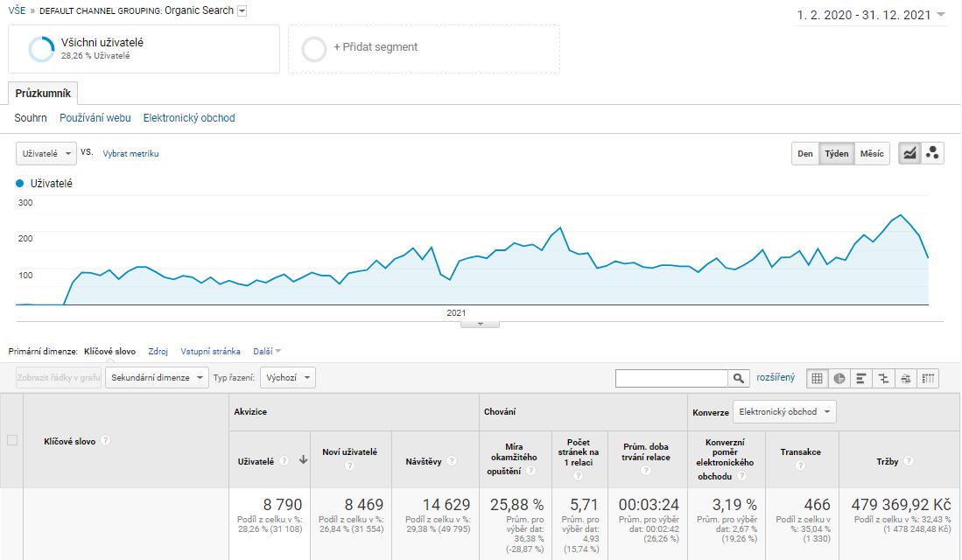Tick the Klíčové slovo header checkbox
The height and width of the screenshot is (560, 962).
click(12, 440)
